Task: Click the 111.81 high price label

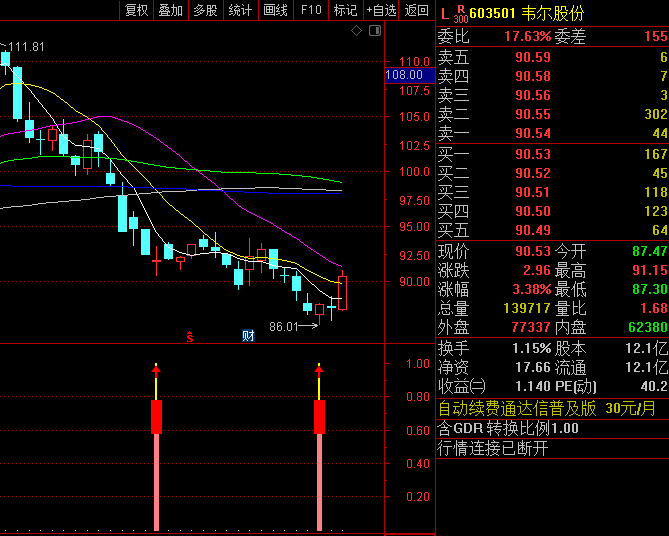Action: [x=26, y=47]
